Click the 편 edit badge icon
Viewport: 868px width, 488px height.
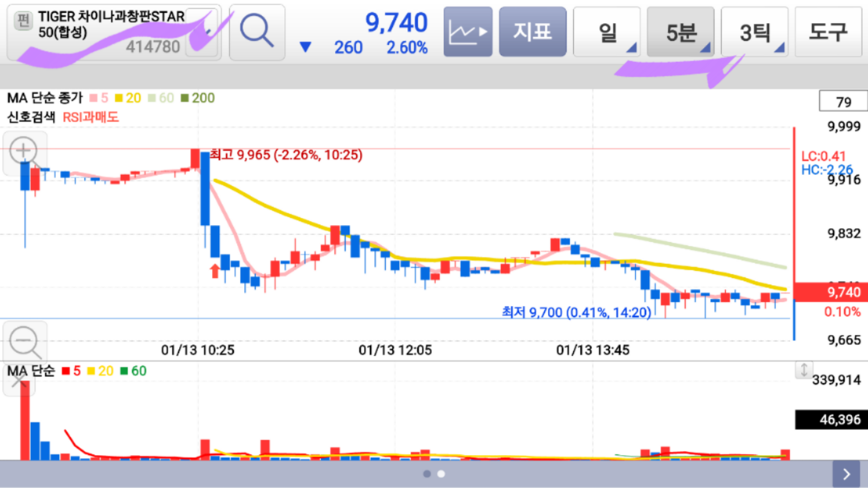tap(23, 20)
